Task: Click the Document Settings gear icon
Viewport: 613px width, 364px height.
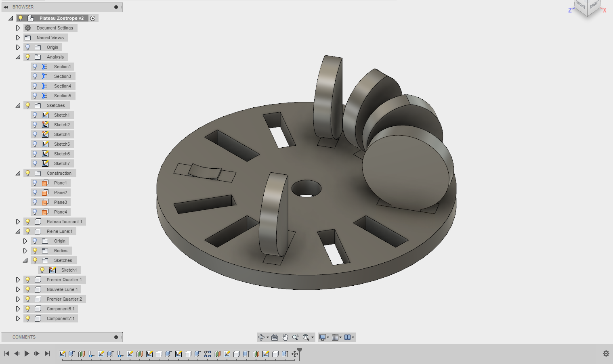Action: [28, 28]
